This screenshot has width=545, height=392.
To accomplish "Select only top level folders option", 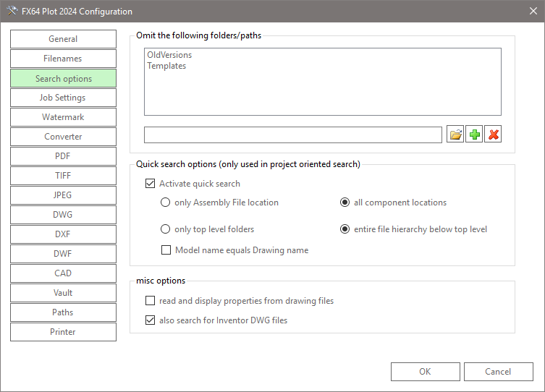I will [x=166, y=230].
